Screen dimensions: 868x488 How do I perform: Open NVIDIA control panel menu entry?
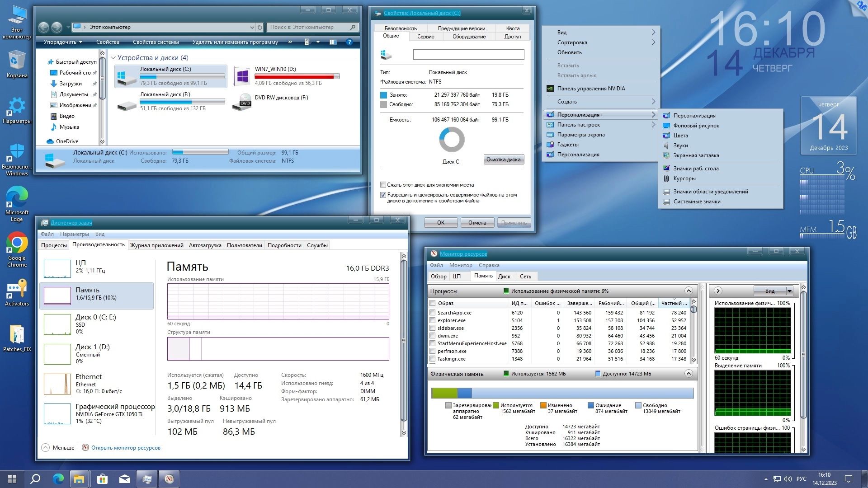590,89
